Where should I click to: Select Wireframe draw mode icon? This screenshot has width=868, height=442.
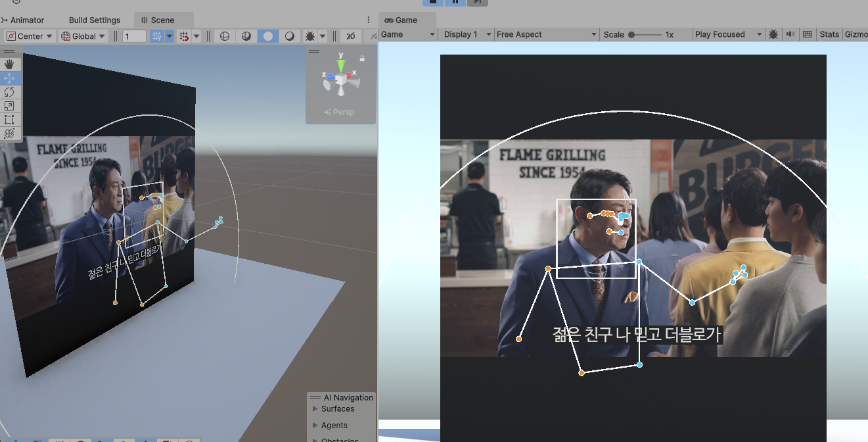point(225,36)
